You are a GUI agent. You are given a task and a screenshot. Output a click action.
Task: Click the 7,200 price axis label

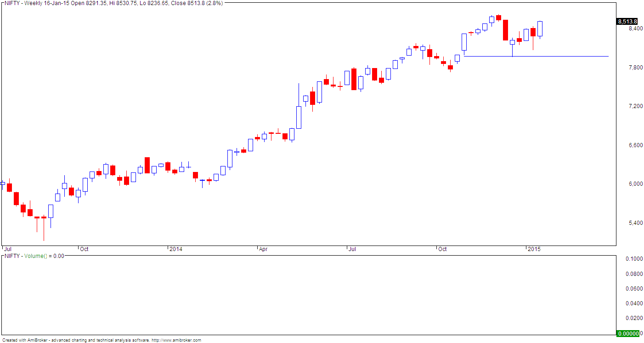[x=635, y=106]
